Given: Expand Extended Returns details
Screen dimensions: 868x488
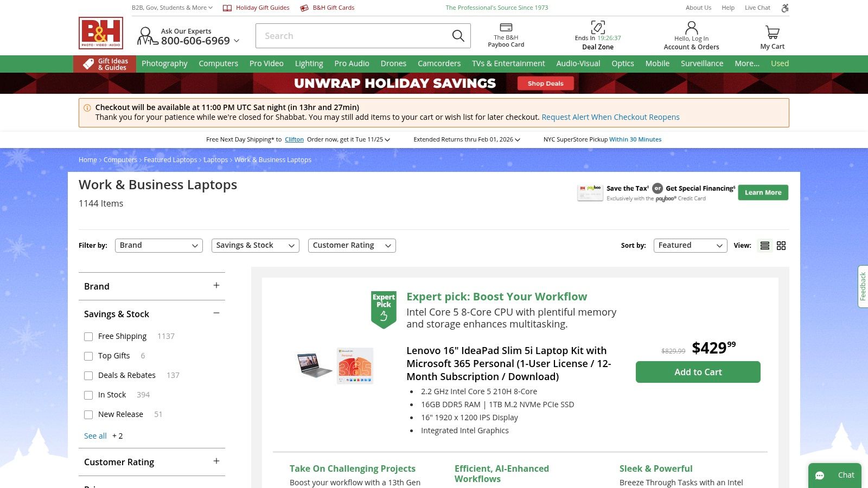Looking at the screenshot, I should click(x=467, y=139).
